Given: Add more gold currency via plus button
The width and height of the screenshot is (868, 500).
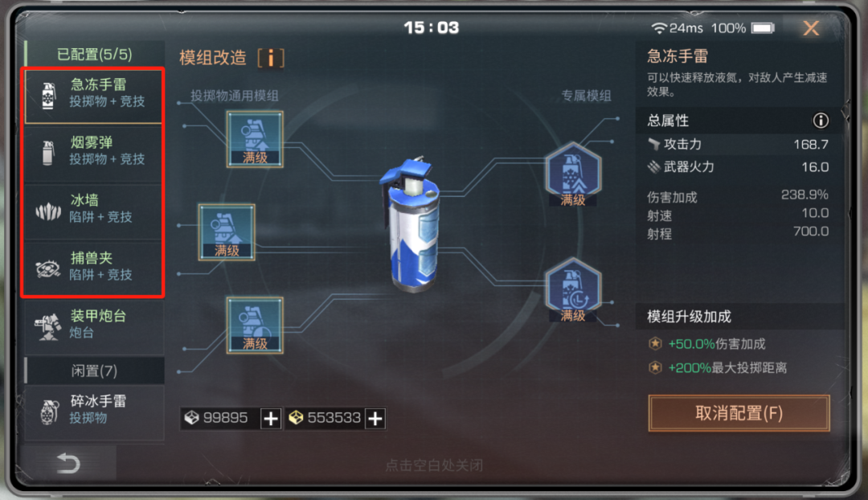Looking at the screenshot, I should pyautogui.click(x=375, y=418).
